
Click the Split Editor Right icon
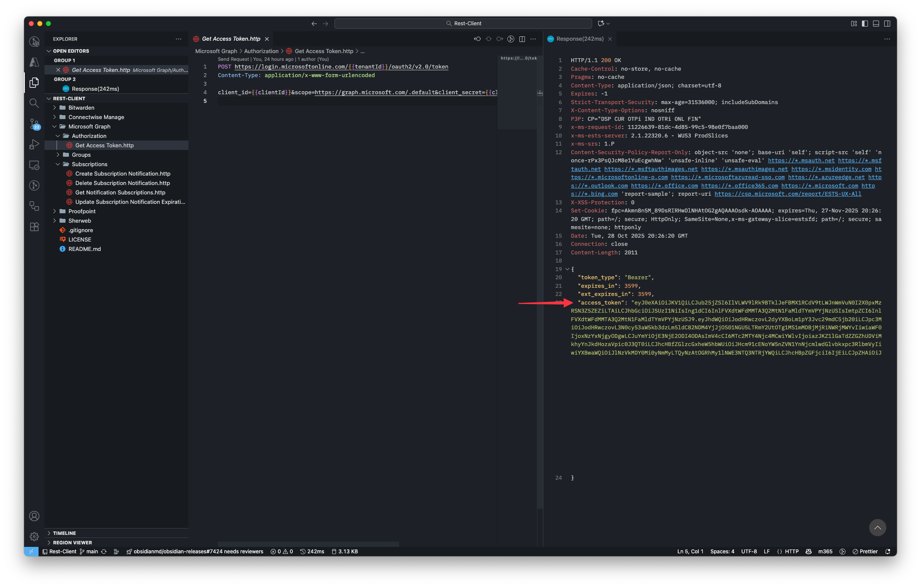522,39
